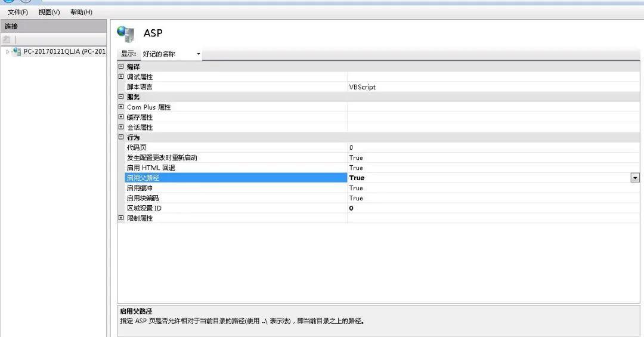The width and height of the screenshot is (644, 337).
Task: Open the 启用父路径 value dropdown arrow
Action: tap(635, 178)
